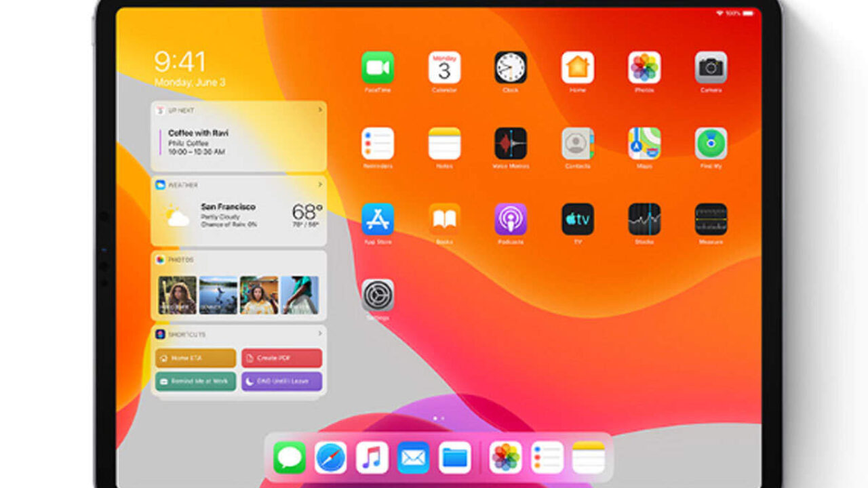Viewport: 868px width, 488px height.
Task: Select first photo thumbnail in Photos widget
Action: pos(177,295)
